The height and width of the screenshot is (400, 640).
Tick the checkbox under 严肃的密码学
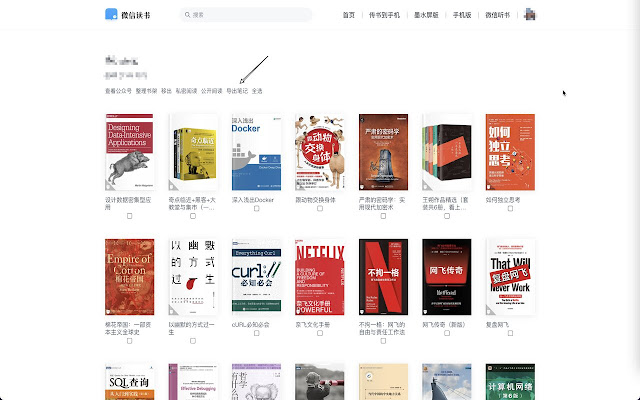click(383, 216)
